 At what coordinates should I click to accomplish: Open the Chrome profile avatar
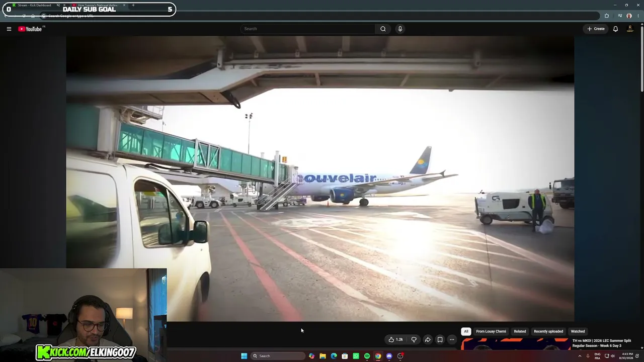pyautogui.click(x=629, y=16)
